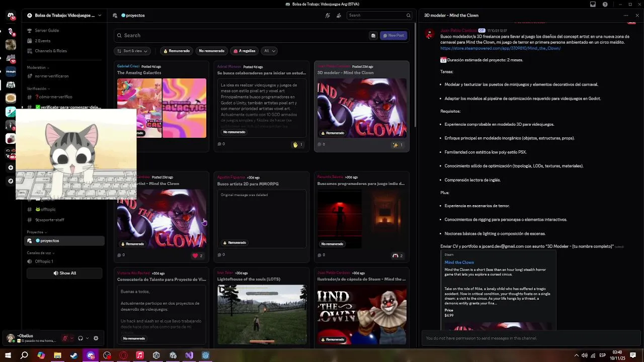Open Opera browser from taskbar
Image resolution: width=644 pixels, height=362 pixels.
pos(123,355)
